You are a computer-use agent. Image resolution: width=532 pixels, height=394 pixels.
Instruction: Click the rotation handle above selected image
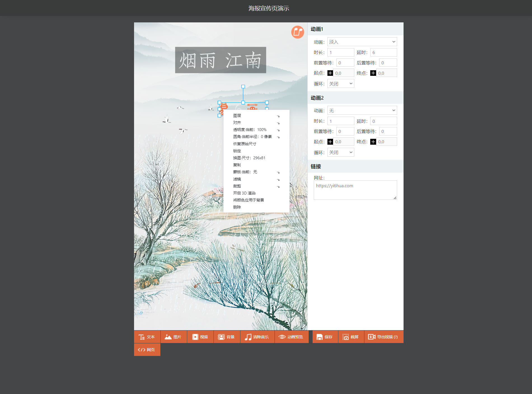click(243, 87)
